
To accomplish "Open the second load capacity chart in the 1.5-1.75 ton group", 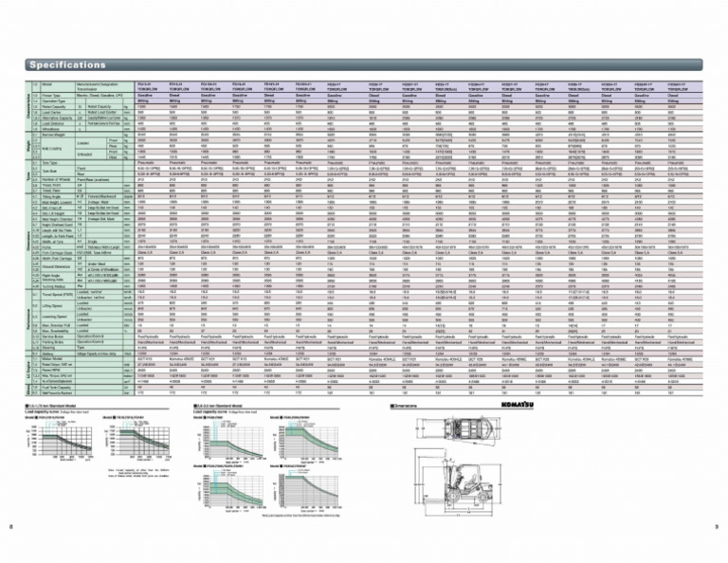I will tap(136, 441).
